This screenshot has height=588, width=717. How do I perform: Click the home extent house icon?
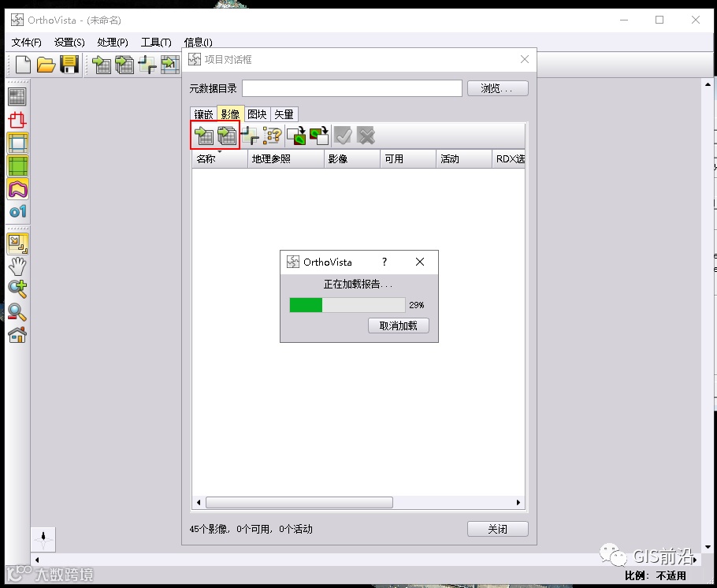(17, 335)
